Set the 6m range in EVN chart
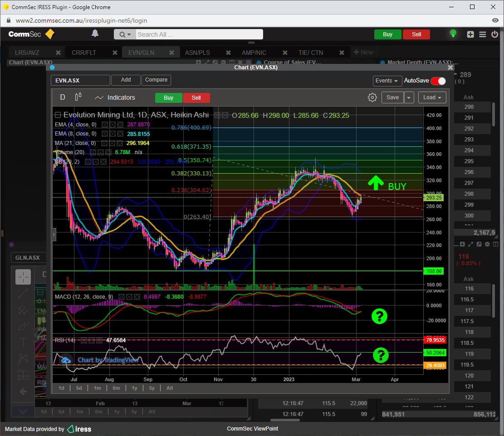Screen dimensions: 504x436 [116, 388]
